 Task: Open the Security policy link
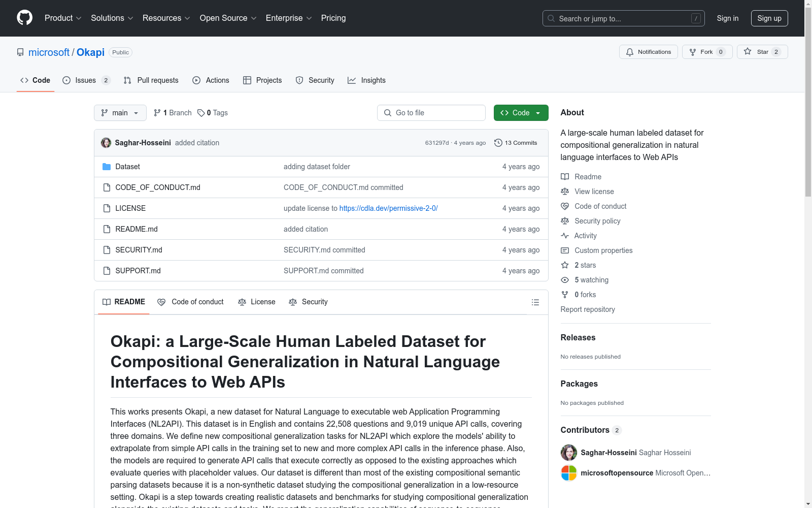[x=597, y=221]
